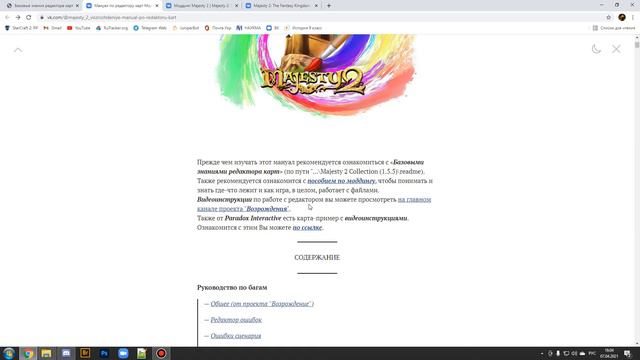This screenshot has width=640, height=360.
Task: Open Photoshop from the taskbar
Action: pyautogui.click(x=104, y=353)
